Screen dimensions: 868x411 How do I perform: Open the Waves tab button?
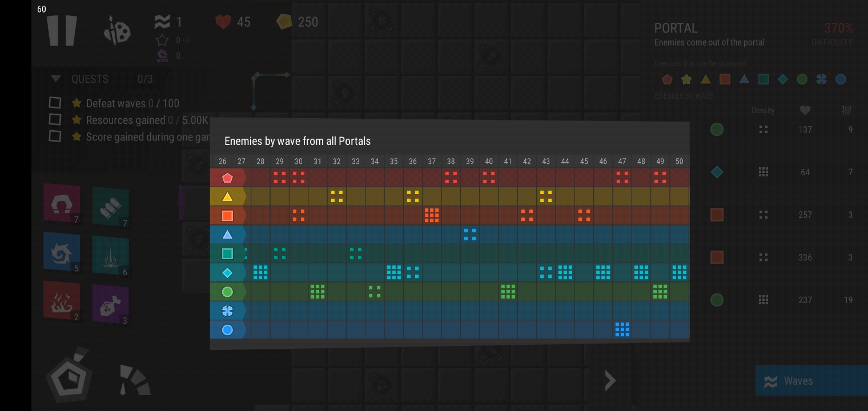[x=811, y=381]
